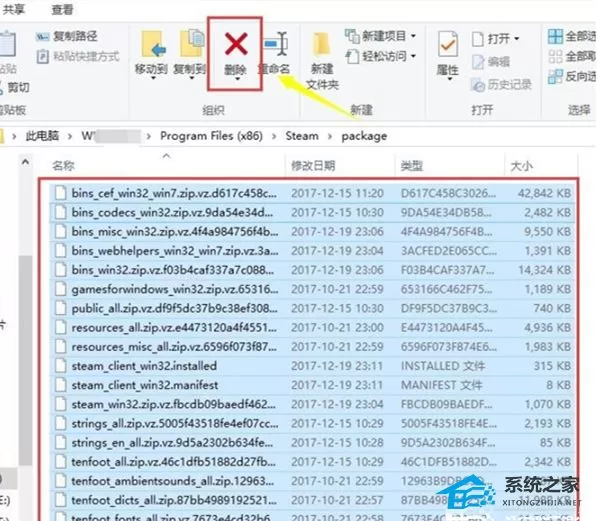The width and height of the screenshot is (597, 521).
Task: Click the New folder icon
Action: click(x=322, y=45)
